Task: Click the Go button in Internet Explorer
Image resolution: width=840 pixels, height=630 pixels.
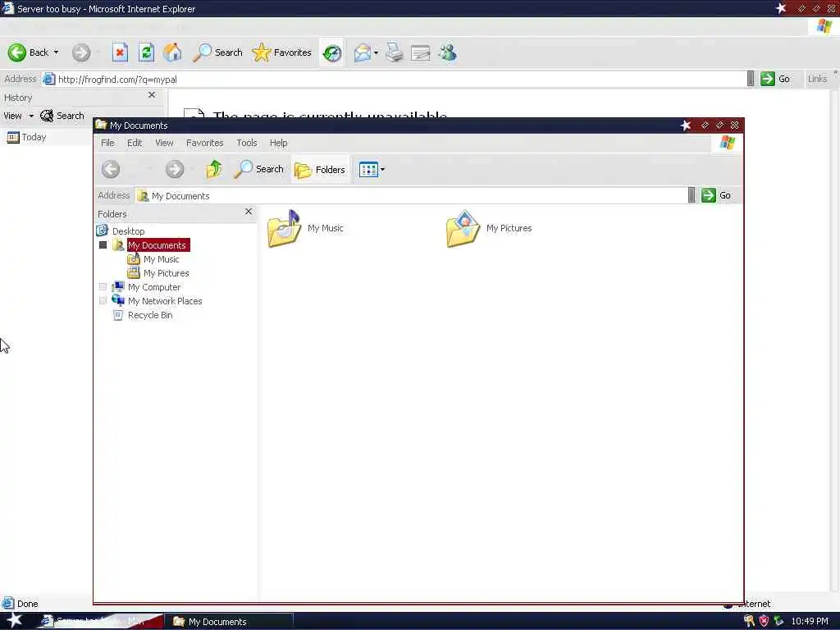Action: point(775,79)
